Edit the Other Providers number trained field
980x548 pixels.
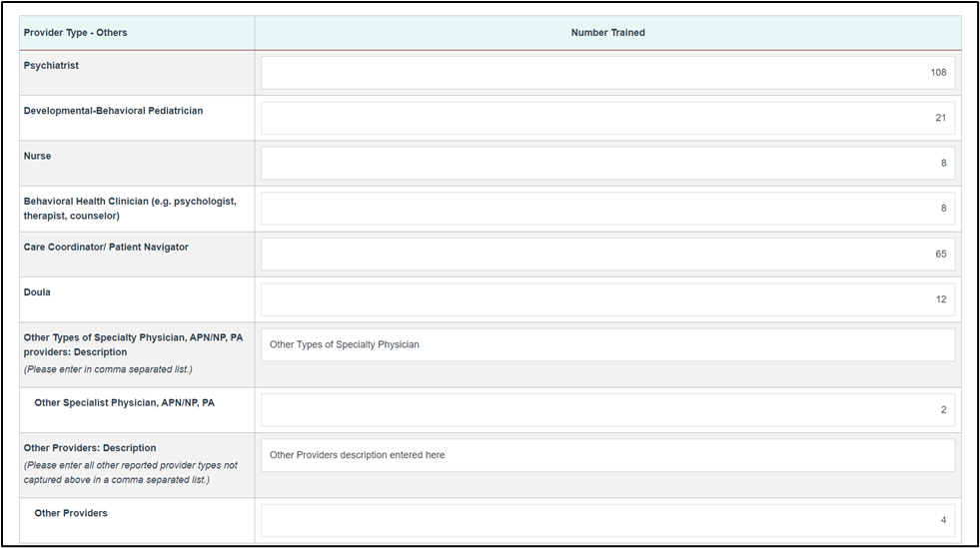coord(607,520)
